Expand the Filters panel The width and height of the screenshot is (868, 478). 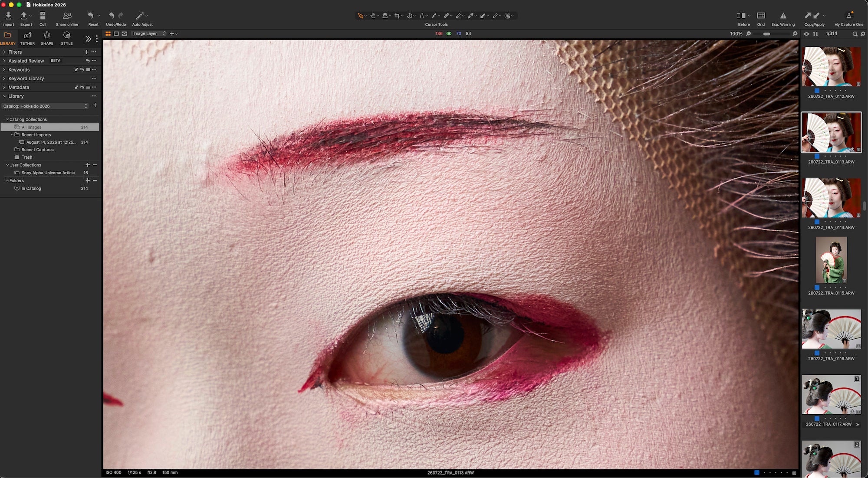(4, 52)
